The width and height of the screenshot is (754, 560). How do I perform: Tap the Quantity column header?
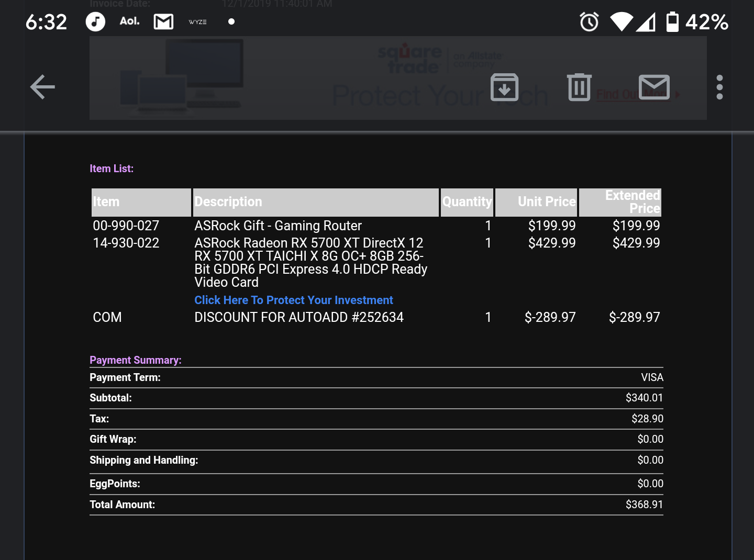pyautogui.click(x=467, y=202)
